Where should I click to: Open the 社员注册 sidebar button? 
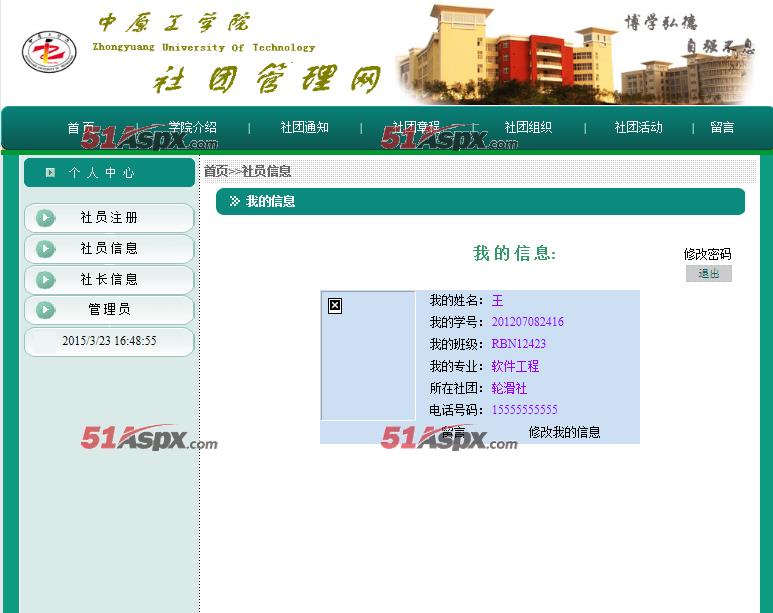(x=109, y=218)
